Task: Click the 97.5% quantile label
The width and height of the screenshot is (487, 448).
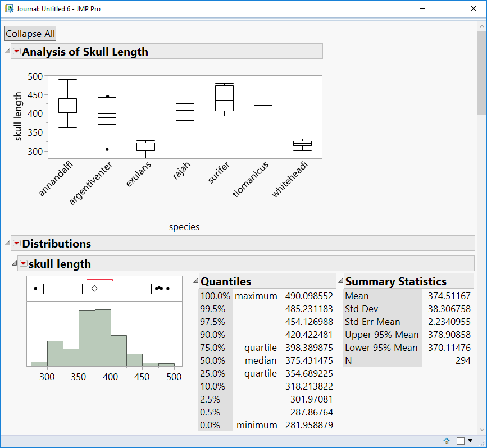Action: [212, 322]
